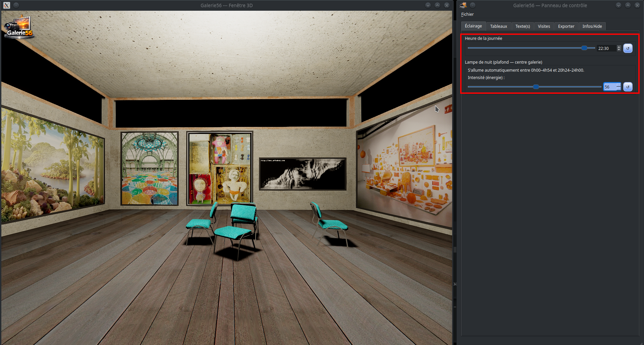Click the Galerie56 app icon in Panneau de contrôle title bar

[x=463, y=5]
